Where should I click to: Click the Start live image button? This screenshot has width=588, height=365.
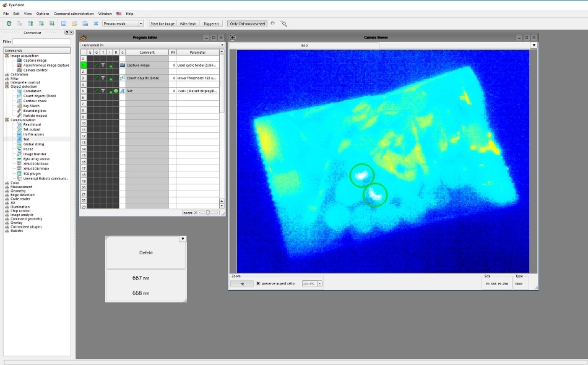(162, 24)
